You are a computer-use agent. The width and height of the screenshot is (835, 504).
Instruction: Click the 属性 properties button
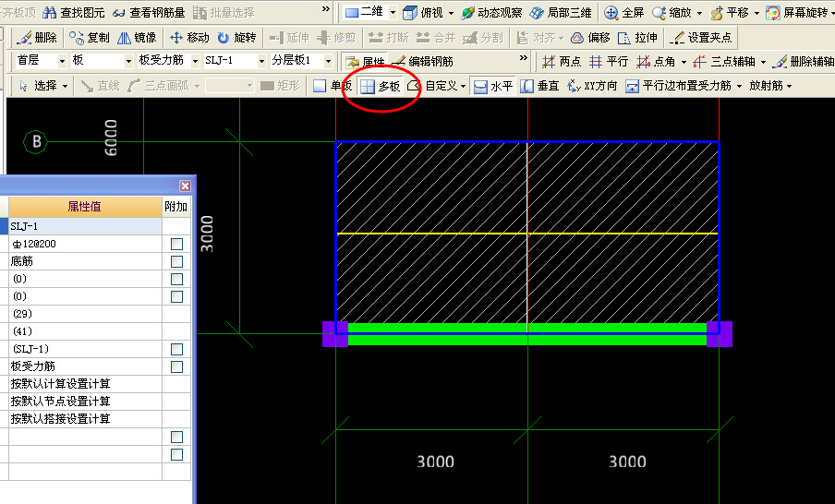click(366, 62)
